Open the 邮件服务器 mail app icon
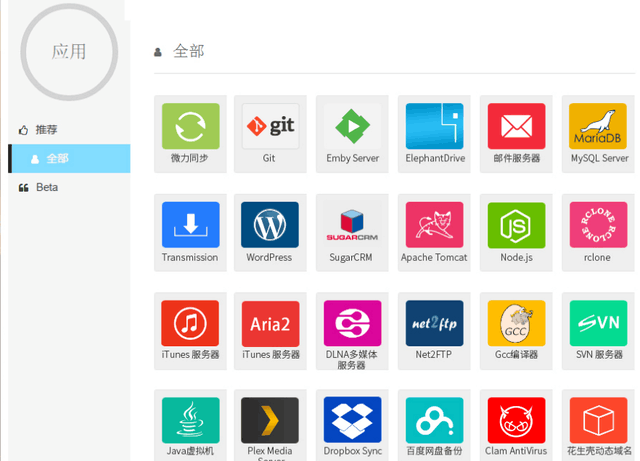Viewport: 640px width, 461px height. pos(516,126)
